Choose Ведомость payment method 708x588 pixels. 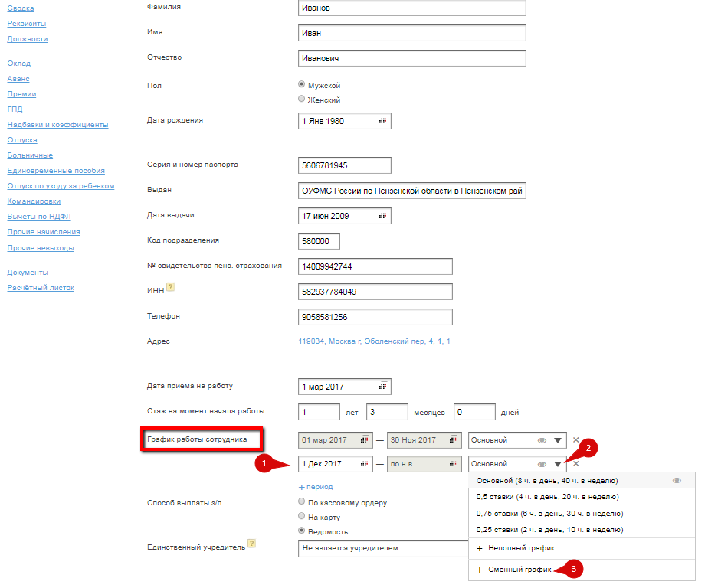302,531
